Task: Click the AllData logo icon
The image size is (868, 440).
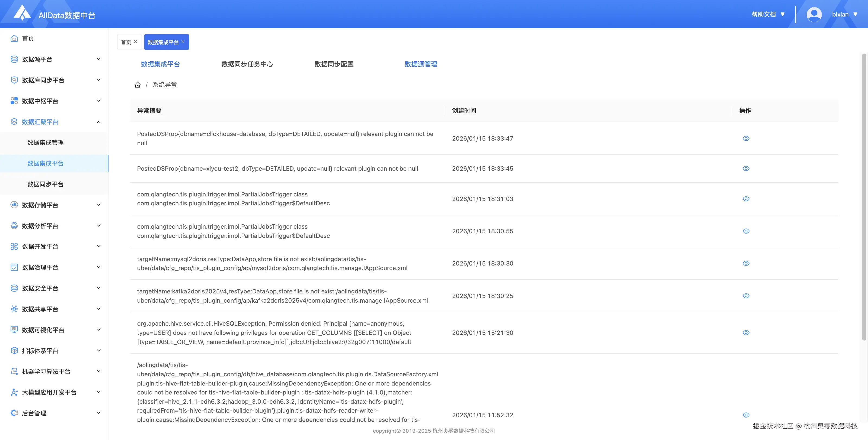Action: 22,13
